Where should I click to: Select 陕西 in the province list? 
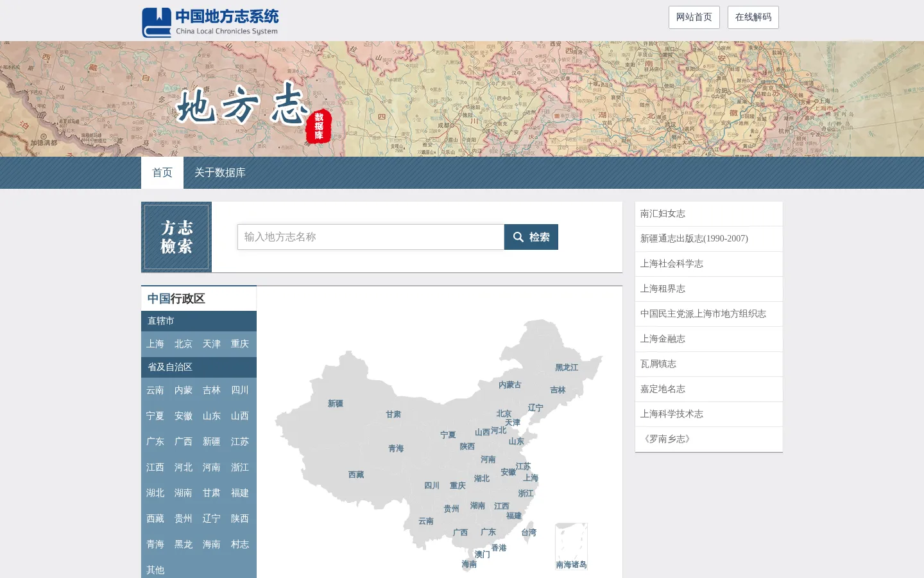click(x=240, y=519)
